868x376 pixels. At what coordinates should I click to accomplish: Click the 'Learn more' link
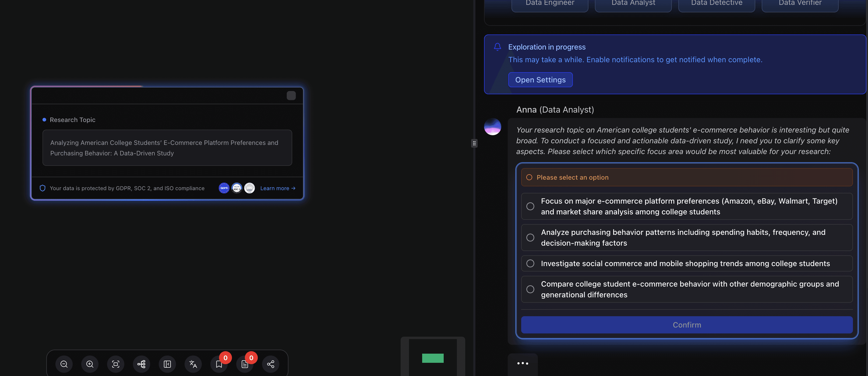click(x=278, y=188)
